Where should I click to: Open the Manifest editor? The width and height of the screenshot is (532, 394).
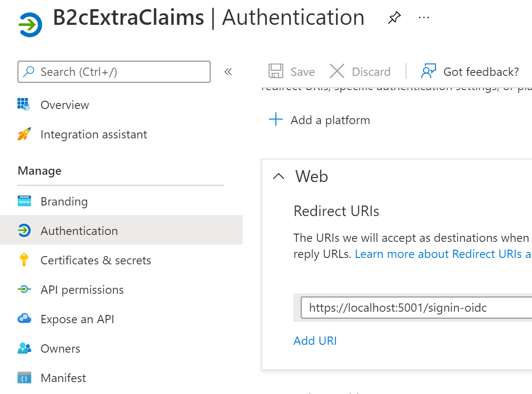click(x=63, y=377)
